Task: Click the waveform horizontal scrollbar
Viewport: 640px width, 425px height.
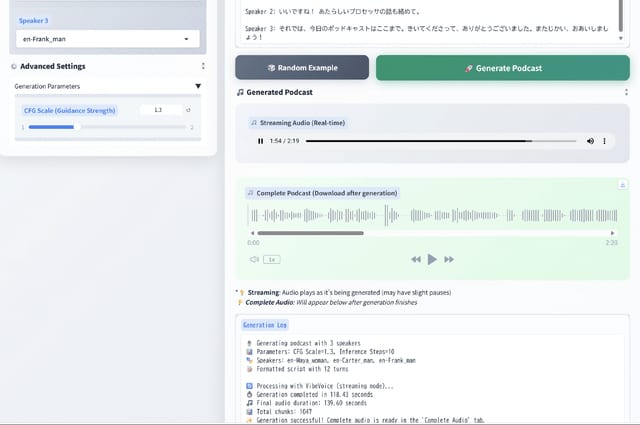Action: (x=309, y=233)
